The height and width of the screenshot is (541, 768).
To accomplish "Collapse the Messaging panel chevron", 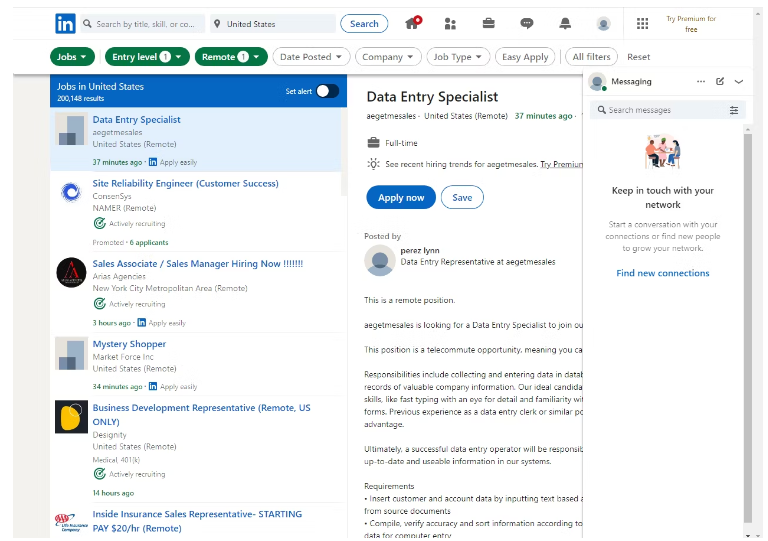I will point(739,81).
